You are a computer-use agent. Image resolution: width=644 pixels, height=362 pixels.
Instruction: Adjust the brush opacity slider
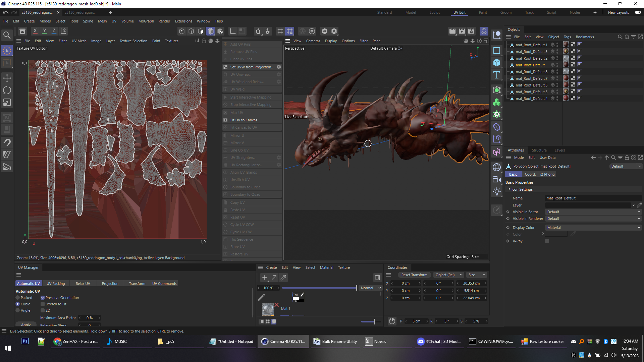tap(319, 288)
